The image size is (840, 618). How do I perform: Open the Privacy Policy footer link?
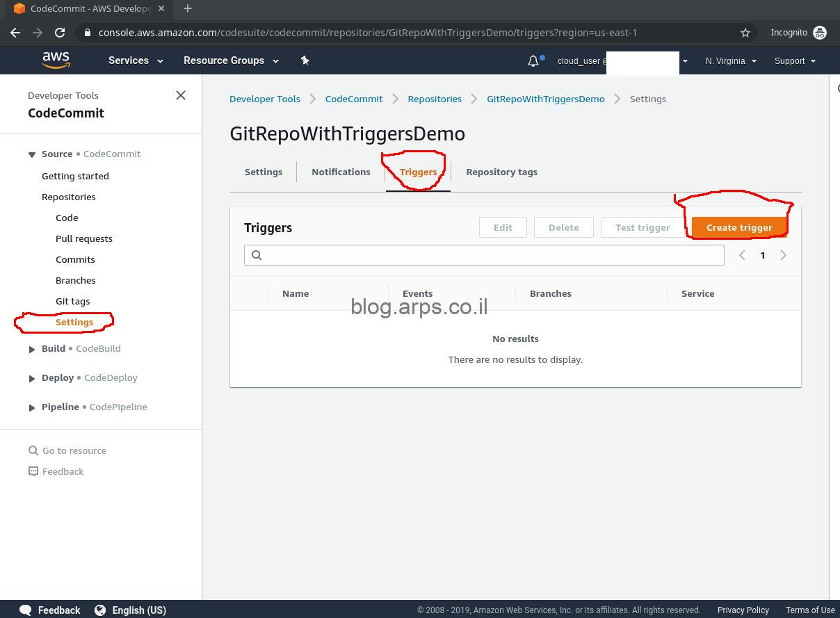click(743, 610)
